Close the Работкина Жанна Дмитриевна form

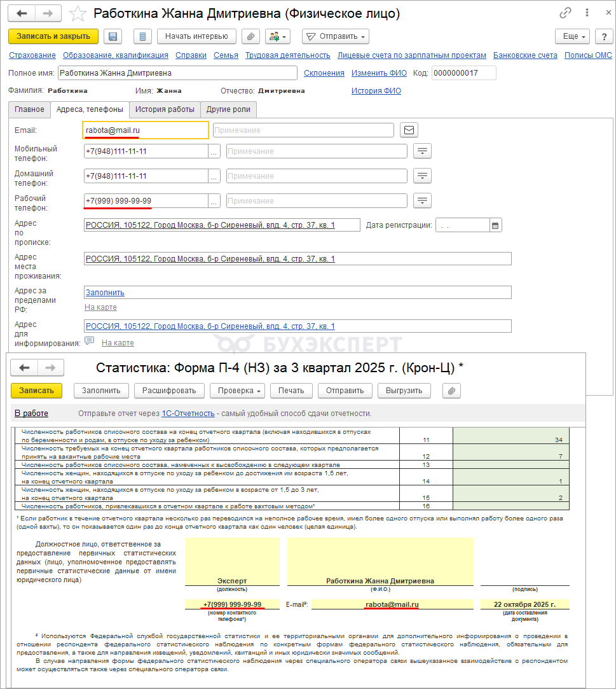point(608,13)
